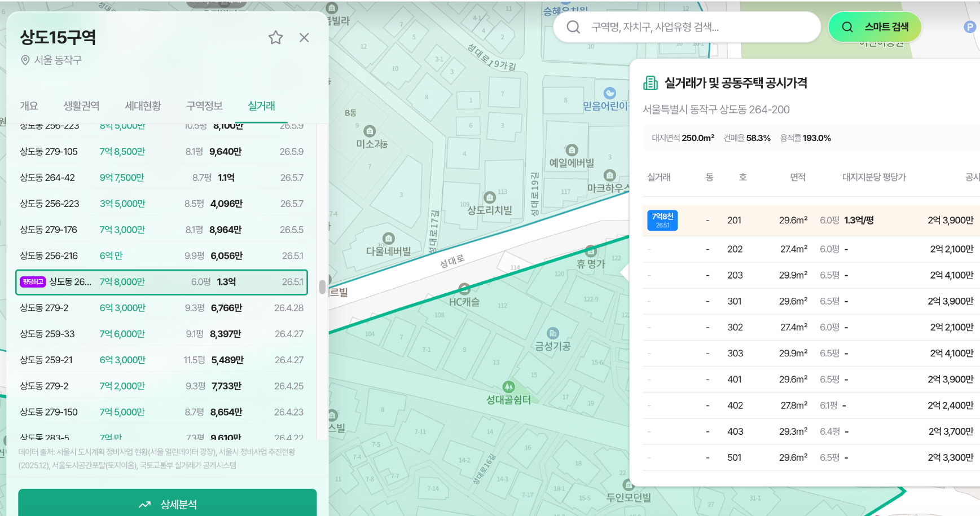Click the 서울특별시 동작구 상도동 264-200 address

(716, 110)
